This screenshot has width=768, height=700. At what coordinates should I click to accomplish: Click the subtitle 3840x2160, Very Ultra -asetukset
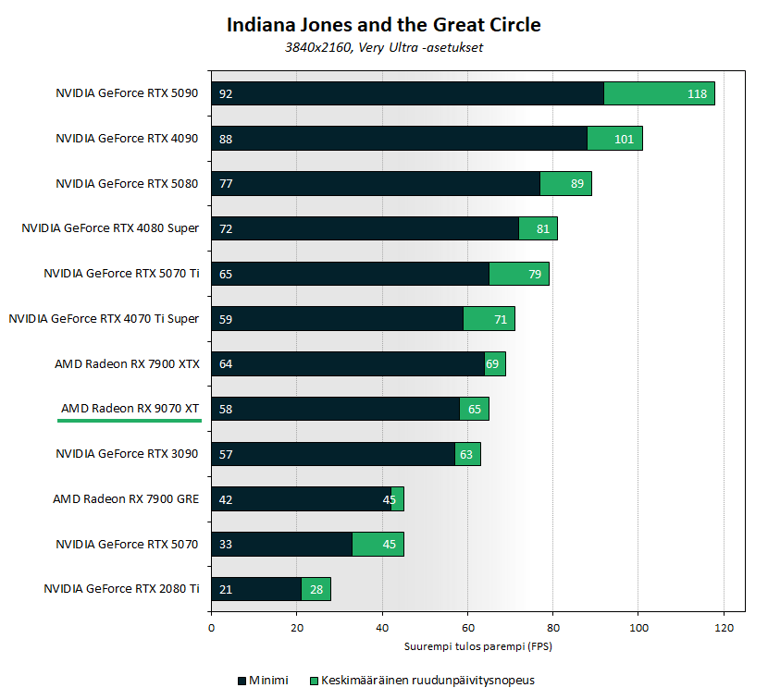383,47
